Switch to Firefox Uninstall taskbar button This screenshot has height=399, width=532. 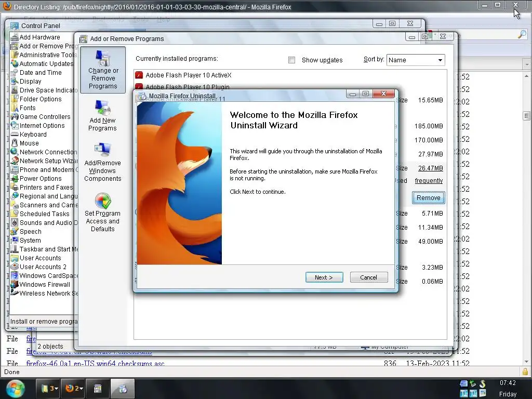[x=123, y=388]
